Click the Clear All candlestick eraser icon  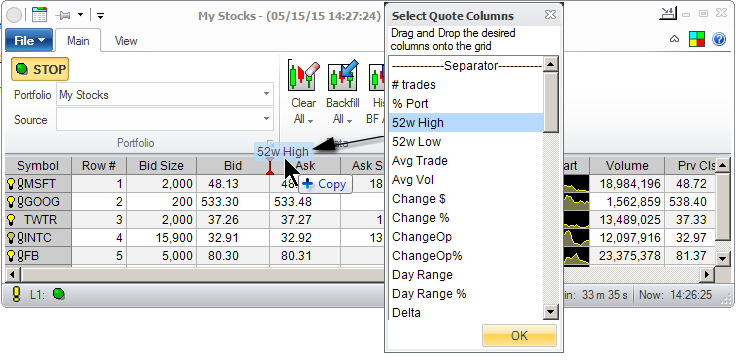[x=303, y=76]
